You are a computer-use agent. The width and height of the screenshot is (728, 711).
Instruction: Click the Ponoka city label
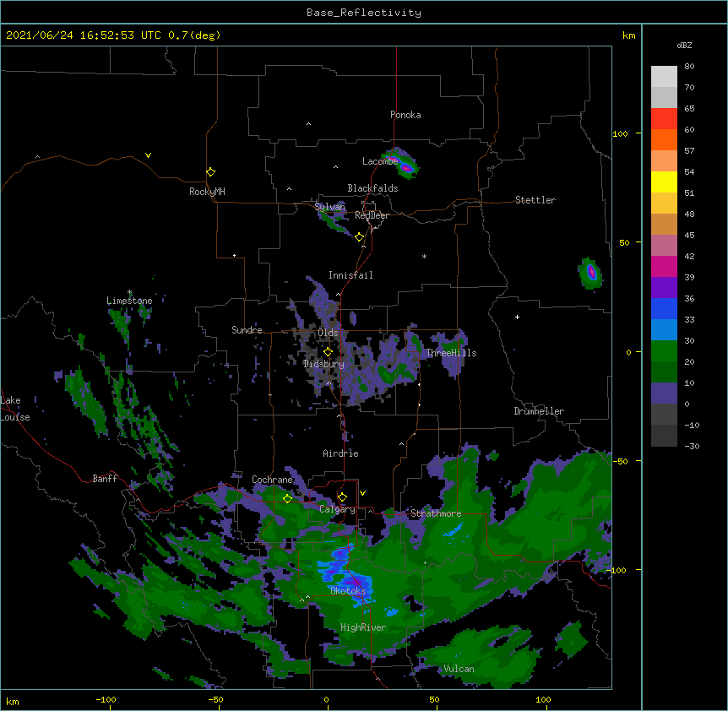point(405,115)
